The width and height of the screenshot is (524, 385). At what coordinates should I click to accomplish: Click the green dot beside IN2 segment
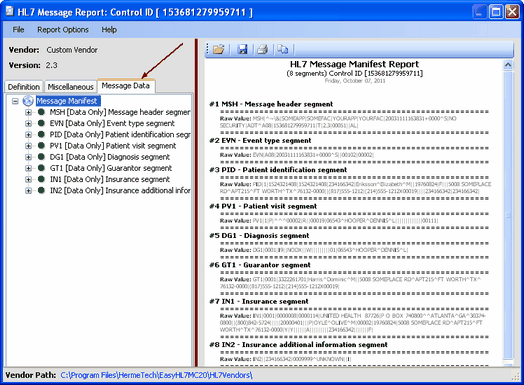[x=41, y=190]
